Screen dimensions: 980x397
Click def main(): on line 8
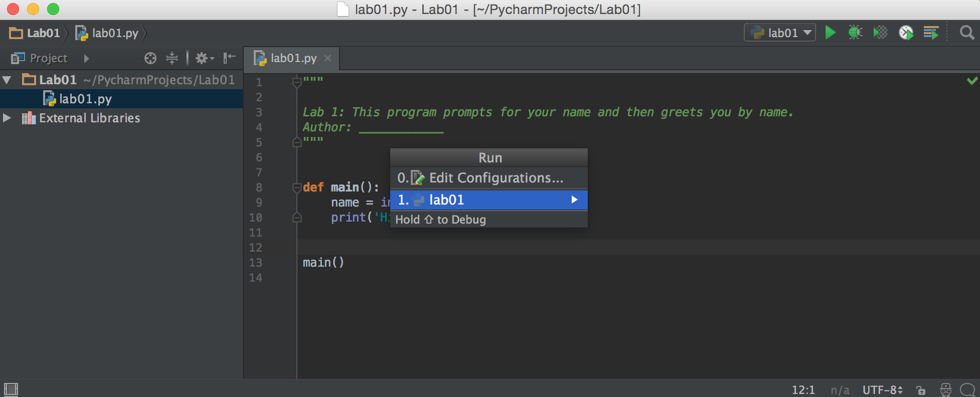(341, 187)
